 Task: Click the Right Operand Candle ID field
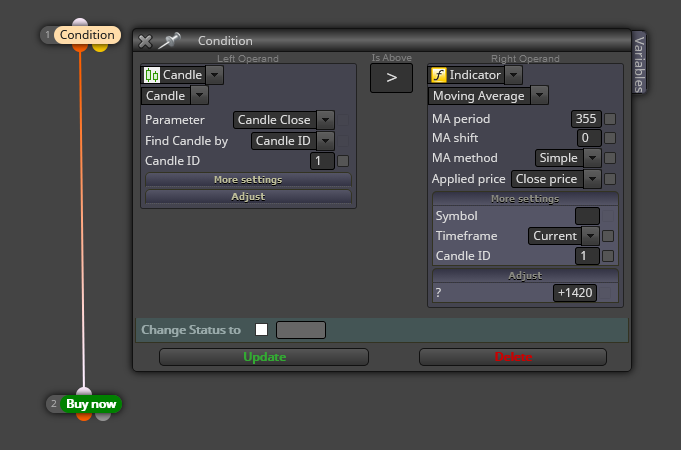587,256
